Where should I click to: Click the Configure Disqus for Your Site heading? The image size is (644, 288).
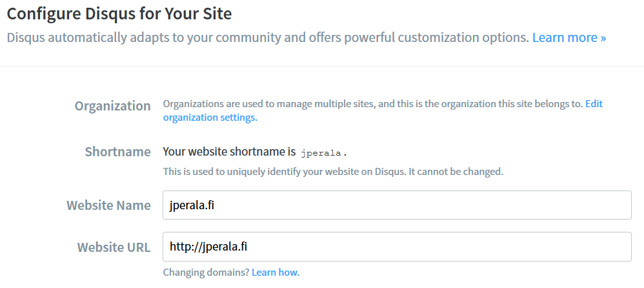[119, 14]
